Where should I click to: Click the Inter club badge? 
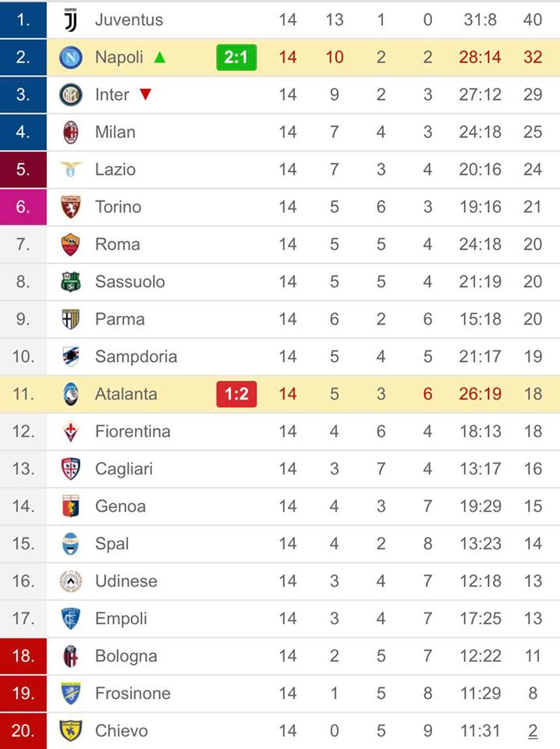71,94
